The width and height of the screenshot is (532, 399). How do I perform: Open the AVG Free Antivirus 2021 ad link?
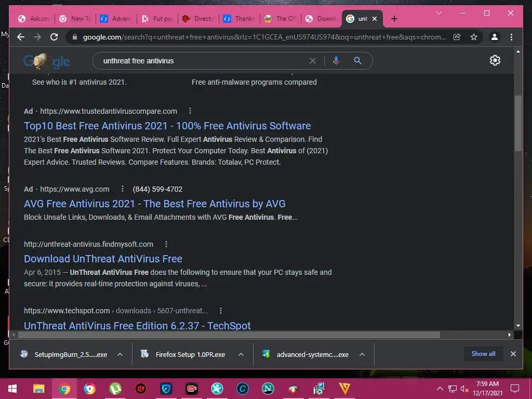coord(155,204)
